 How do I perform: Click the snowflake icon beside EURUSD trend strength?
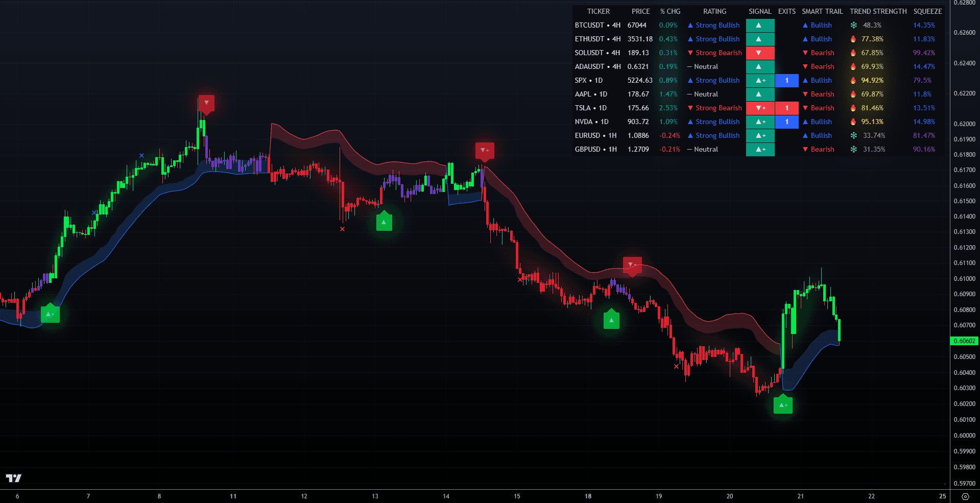click(853, 135)
